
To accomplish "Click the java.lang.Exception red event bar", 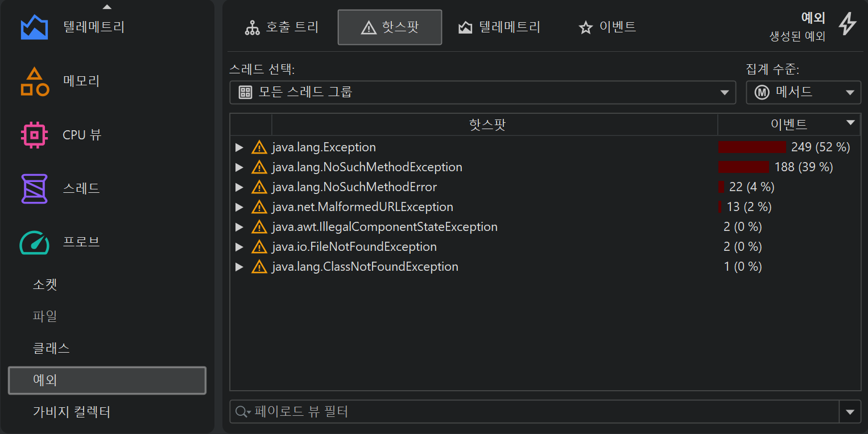I will (x=751, y=147).
